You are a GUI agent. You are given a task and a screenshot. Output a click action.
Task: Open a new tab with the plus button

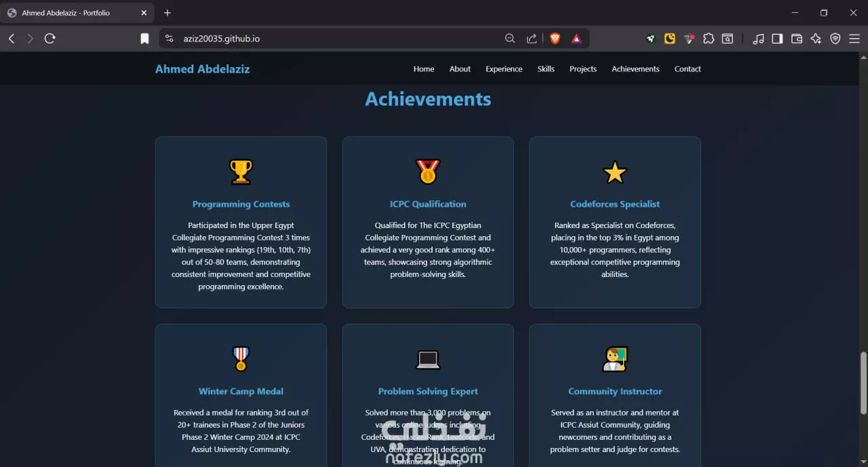(167, 13)
